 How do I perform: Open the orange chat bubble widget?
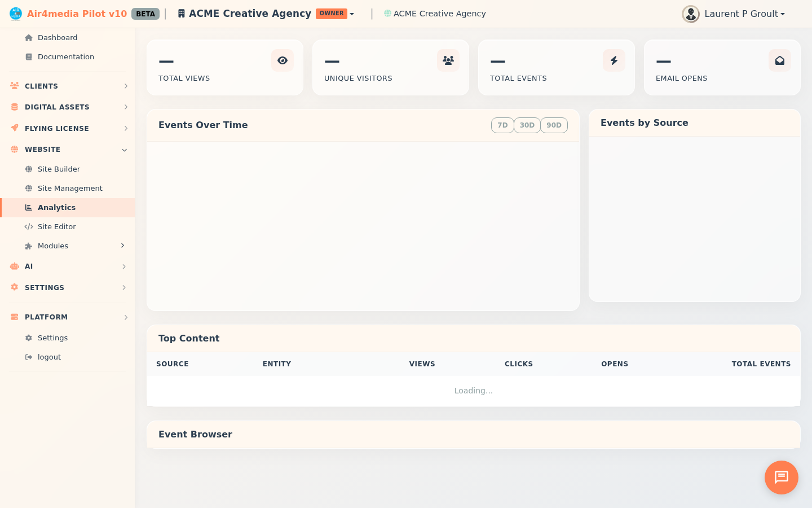pos(781,478)
